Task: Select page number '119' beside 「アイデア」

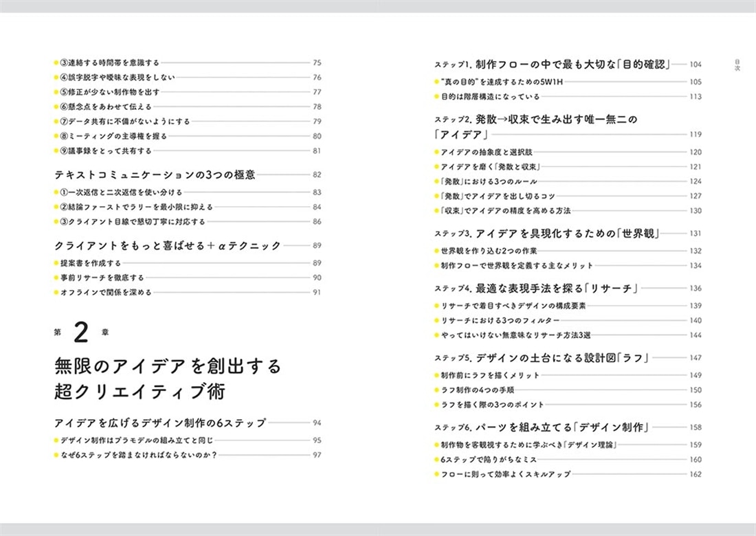Action: click(696, 135)
